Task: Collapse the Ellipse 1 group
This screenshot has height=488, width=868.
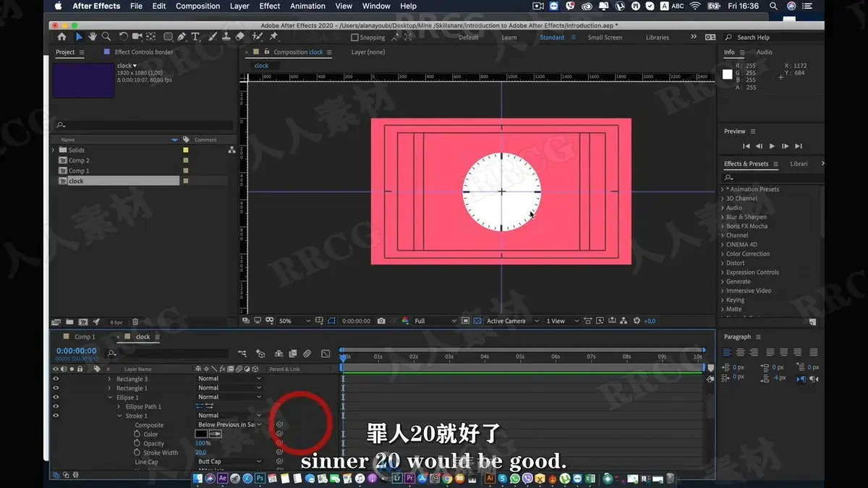Action: 110,397
